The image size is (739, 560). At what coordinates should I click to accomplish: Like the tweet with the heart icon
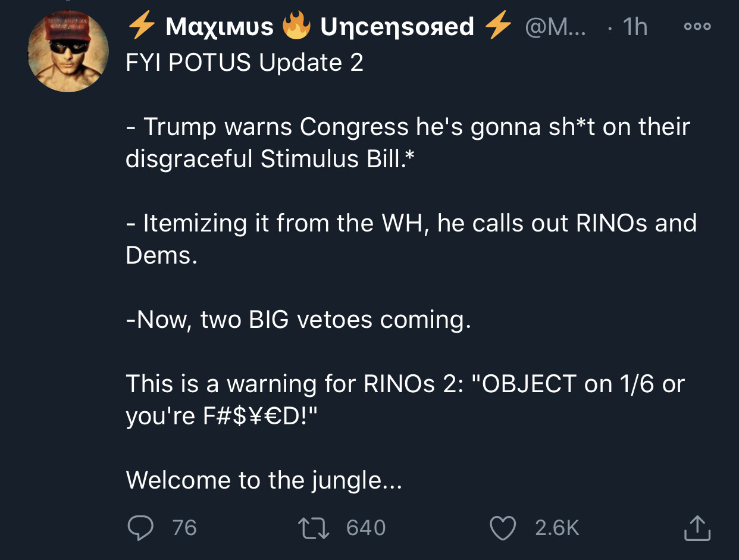coord(502,528)
